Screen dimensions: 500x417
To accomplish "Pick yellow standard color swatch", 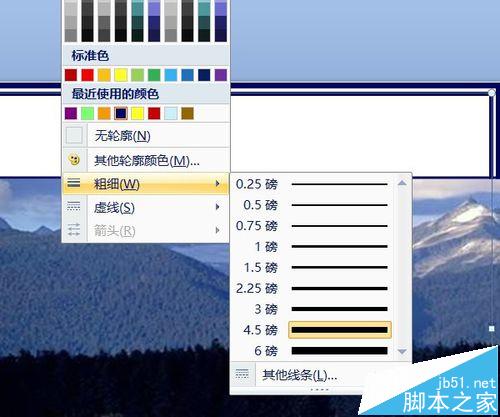I will (x=121, y=75).
